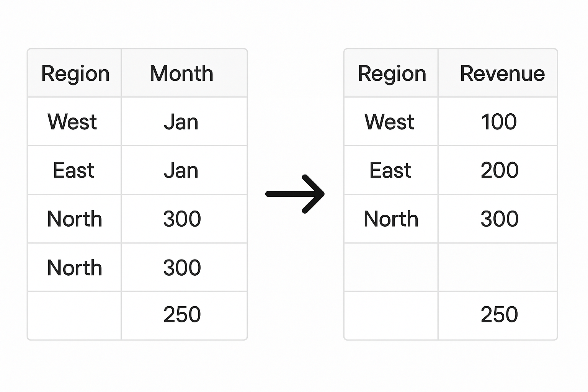Select the 300 value in the Revenue table
This screenshot has height=392, width=588.
(500, 219)
